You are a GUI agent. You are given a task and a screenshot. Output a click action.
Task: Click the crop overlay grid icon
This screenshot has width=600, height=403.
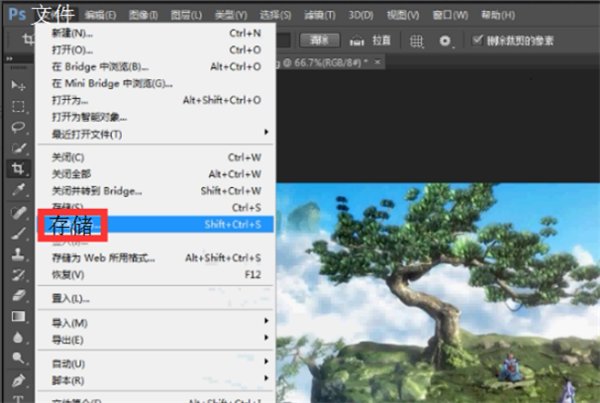coord(418,40)
